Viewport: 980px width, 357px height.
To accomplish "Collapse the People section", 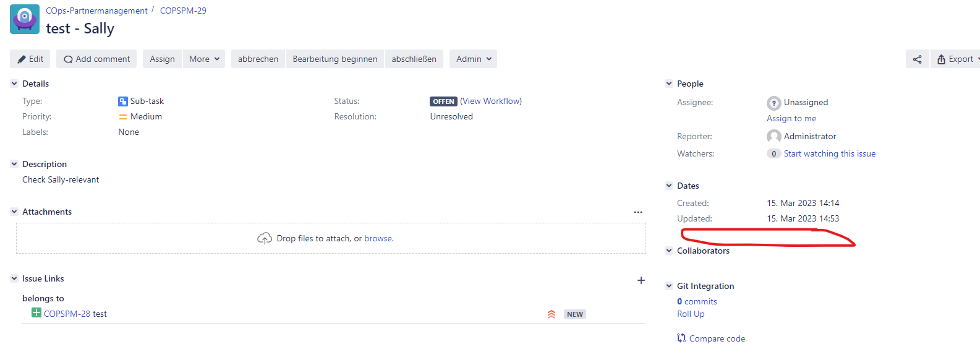I will (x=669, y=84).
